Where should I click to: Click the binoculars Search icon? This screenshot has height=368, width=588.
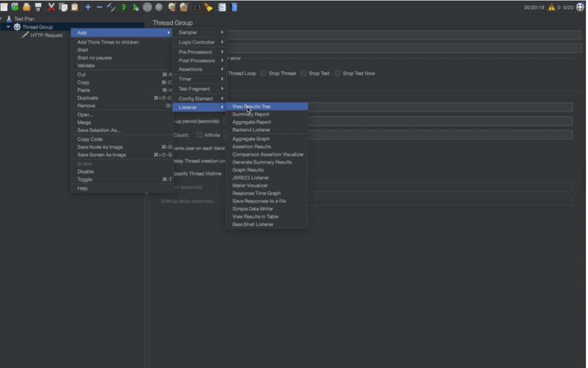[x=196, y=7]
